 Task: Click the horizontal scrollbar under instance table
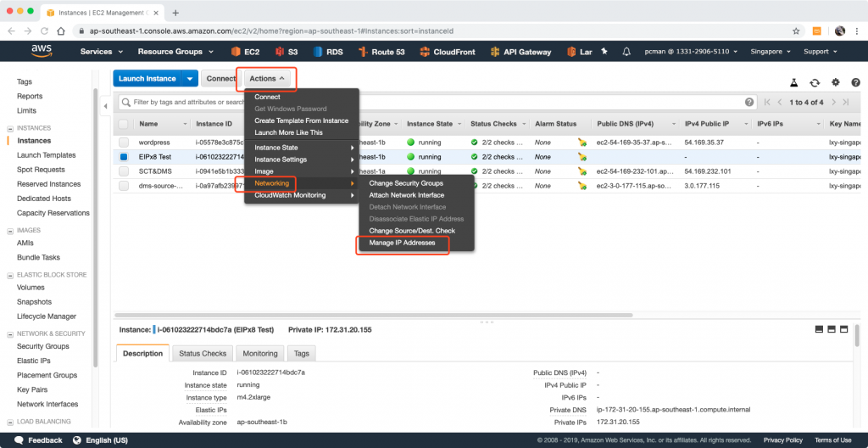pos(372,315)
